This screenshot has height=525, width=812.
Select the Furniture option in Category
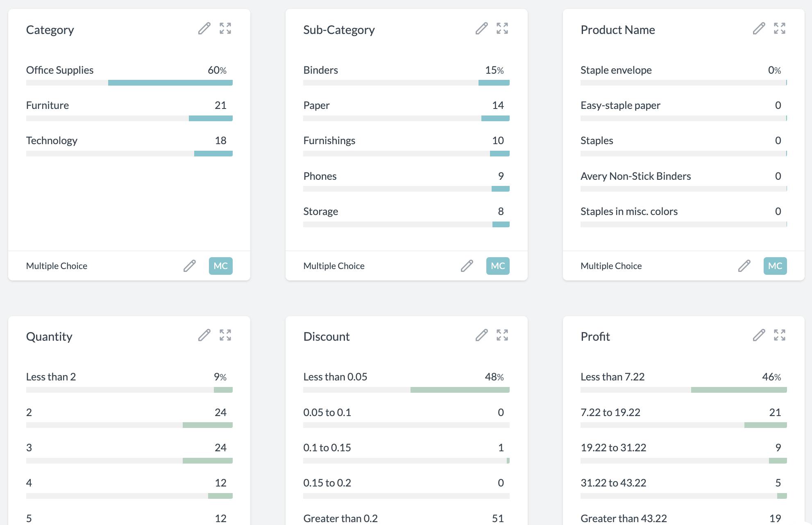coord(129,111)
